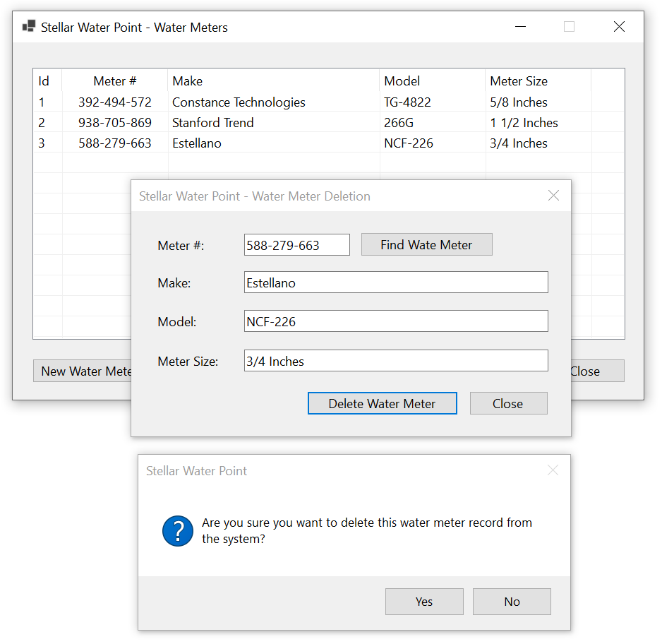The width and height of the screenshot is (662, 644).
Task: Click the Meter # column header
Action: tap(115, 80)
